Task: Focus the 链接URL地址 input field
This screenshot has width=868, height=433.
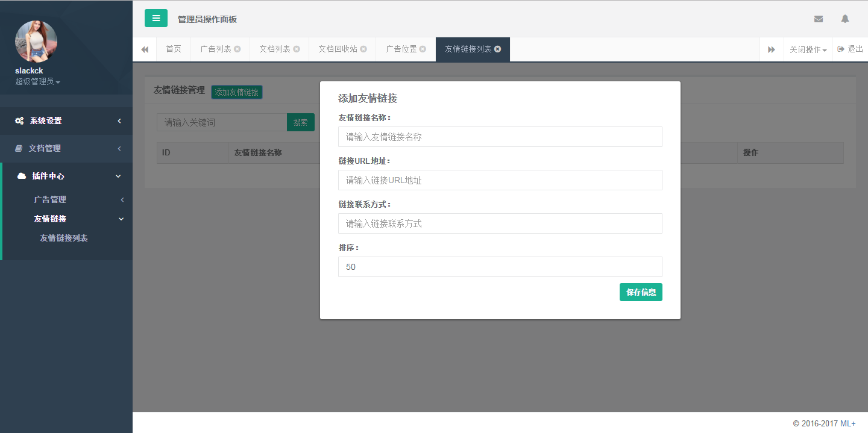Action: click(500, 180)
